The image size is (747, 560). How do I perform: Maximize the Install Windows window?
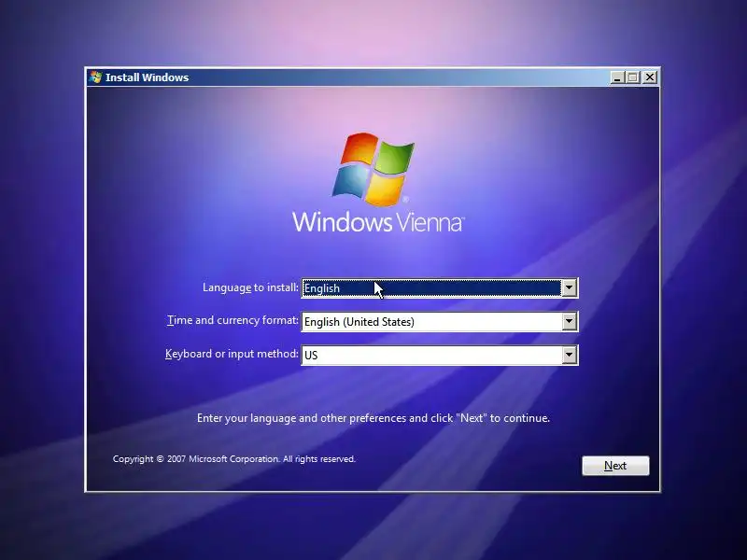point(633,77)
